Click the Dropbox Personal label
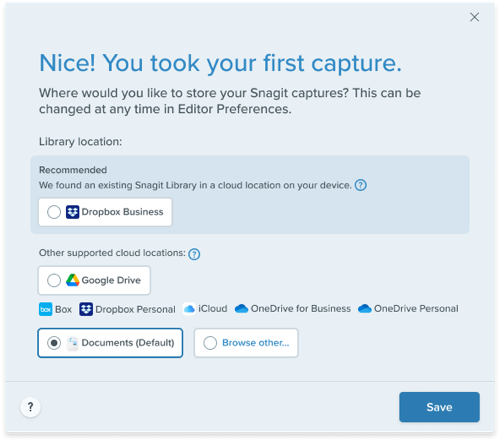 [135, 309]
